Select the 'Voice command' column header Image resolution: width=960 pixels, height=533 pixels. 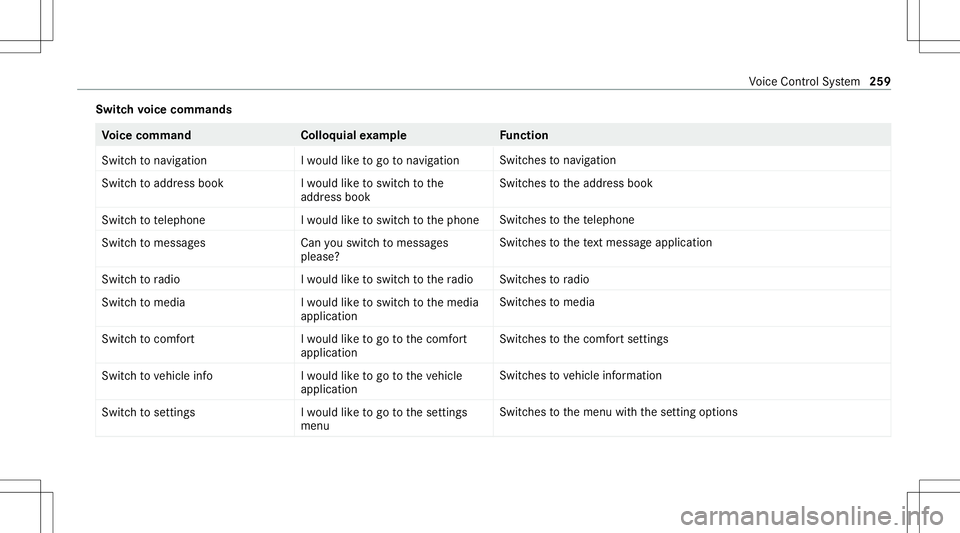pyautogui.click(x=146, y=135)
